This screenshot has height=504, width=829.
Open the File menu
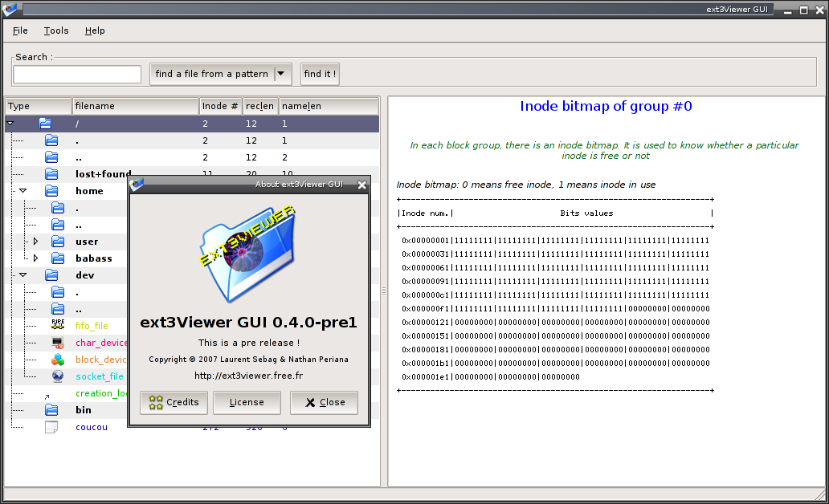click(x=20, y=30)
